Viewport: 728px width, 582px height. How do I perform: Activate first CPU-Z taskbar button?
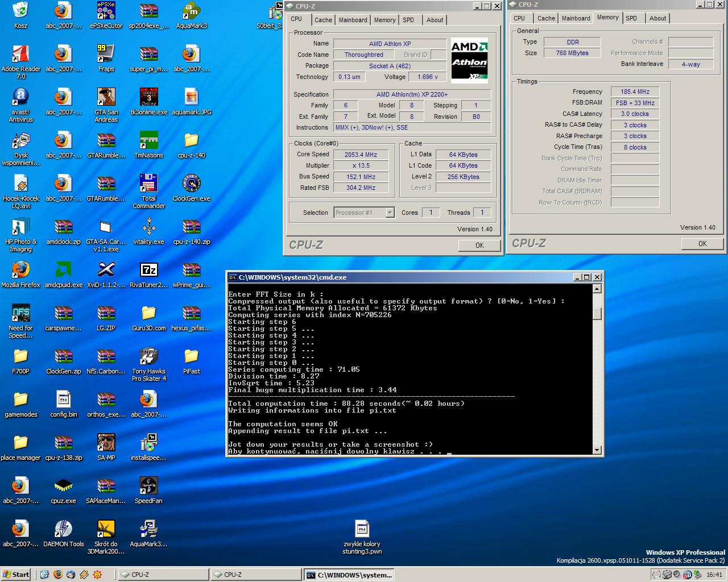163,575
